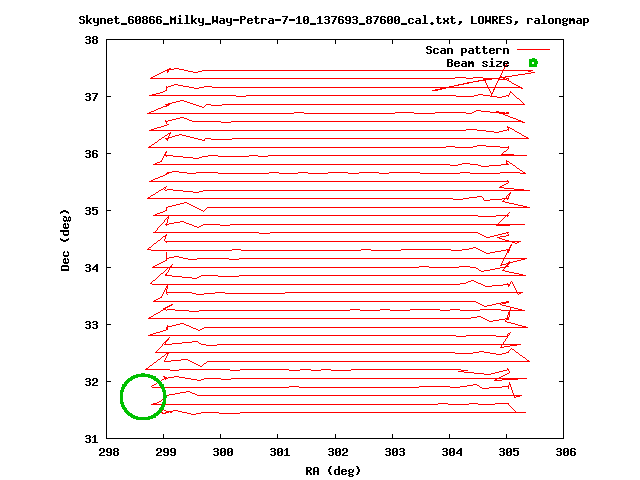Click y-axis tick label 35
Viewport: 640px width, 480px height.
(x=91, y=211)
